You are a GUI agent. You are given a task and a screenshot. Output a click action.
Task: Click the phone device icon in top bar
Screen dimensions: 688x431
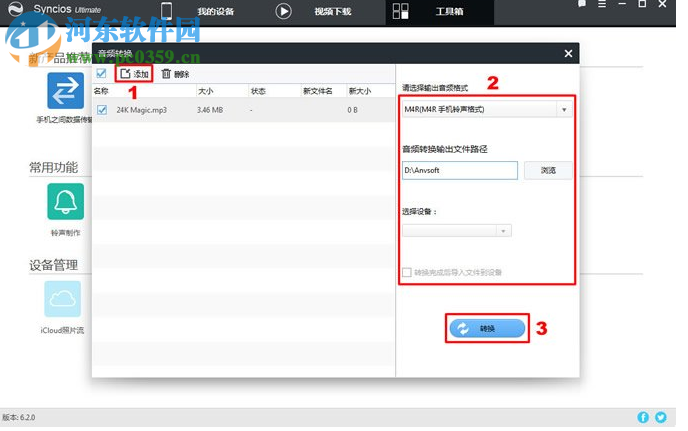166,11
